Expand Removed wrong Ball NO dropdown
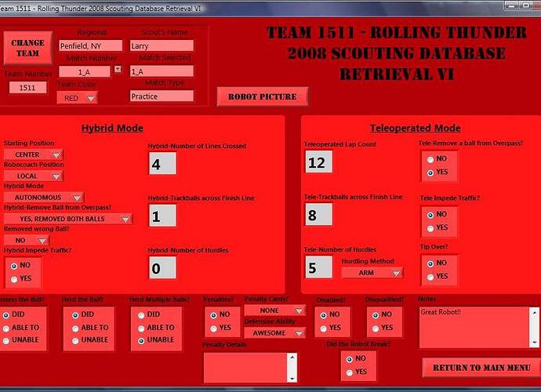 (27, 240)
